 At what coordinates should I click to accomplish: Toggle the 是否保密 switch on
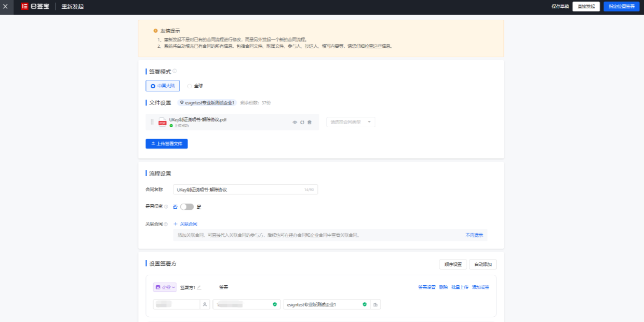[186, 207]
